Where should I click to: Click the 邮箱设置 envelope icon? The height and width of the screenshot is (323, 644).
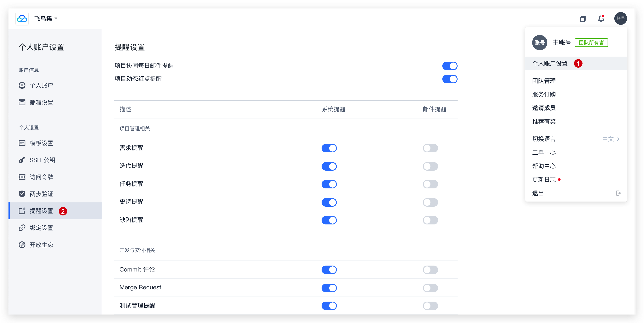tap(22, 102)
